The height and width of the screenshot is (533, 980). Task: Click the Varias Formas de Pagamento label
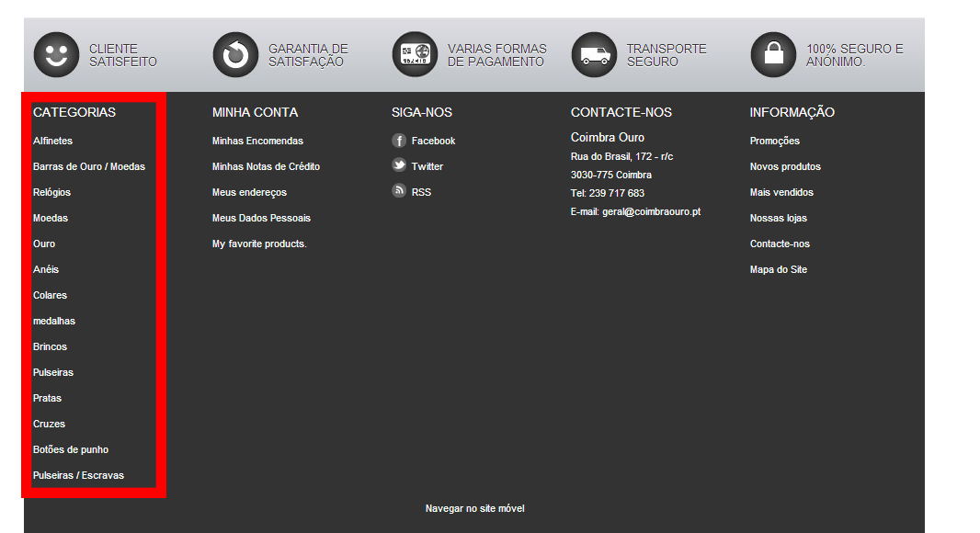coord(496,55)
